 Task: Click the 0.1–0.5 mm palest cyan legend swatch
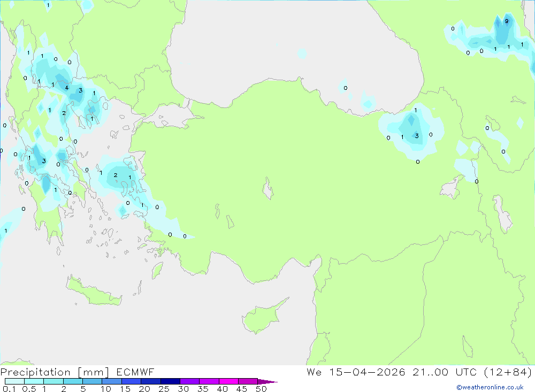[14, 381]
